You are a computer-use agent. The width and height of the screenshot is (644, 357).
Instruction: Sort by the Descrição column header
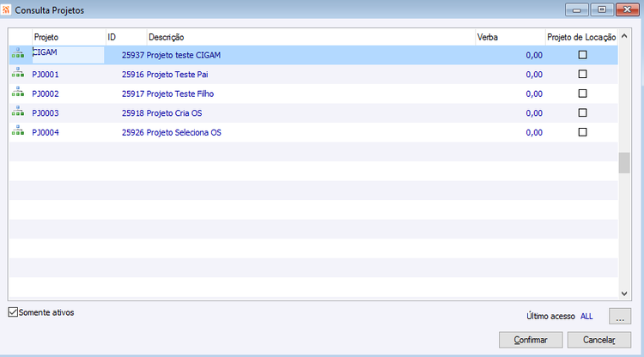312,38
